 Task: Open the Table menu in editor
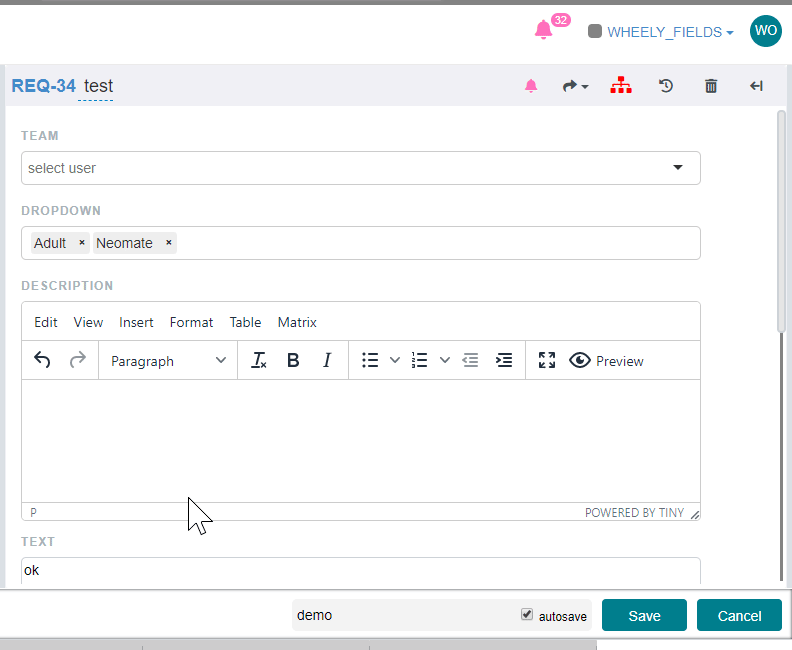pos(245,322)
